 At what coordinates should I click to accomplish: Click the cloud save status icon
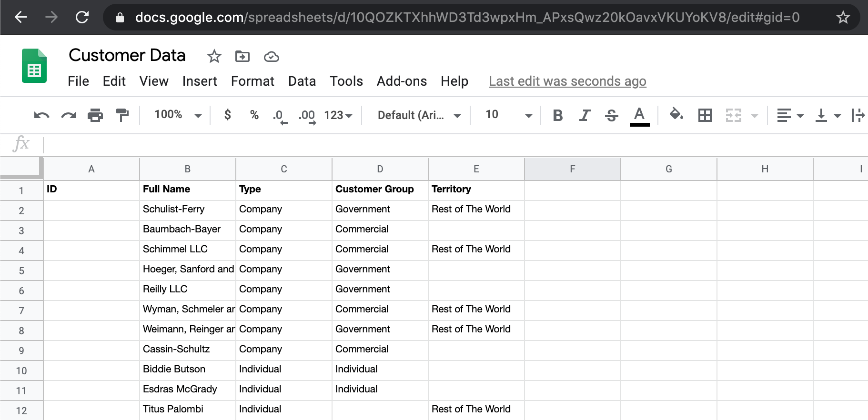tap(271, 57)
